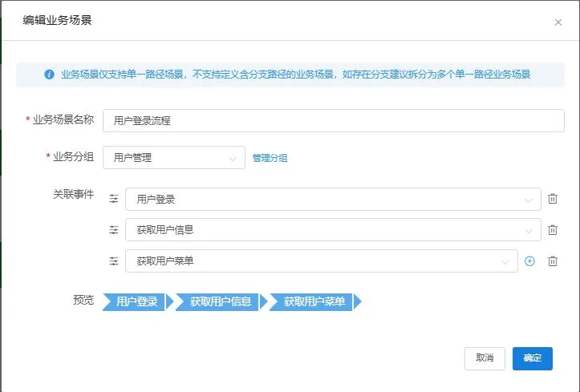
Task: Delete the 获取用户菜单 event with trash icon
Action: point(553,261)
